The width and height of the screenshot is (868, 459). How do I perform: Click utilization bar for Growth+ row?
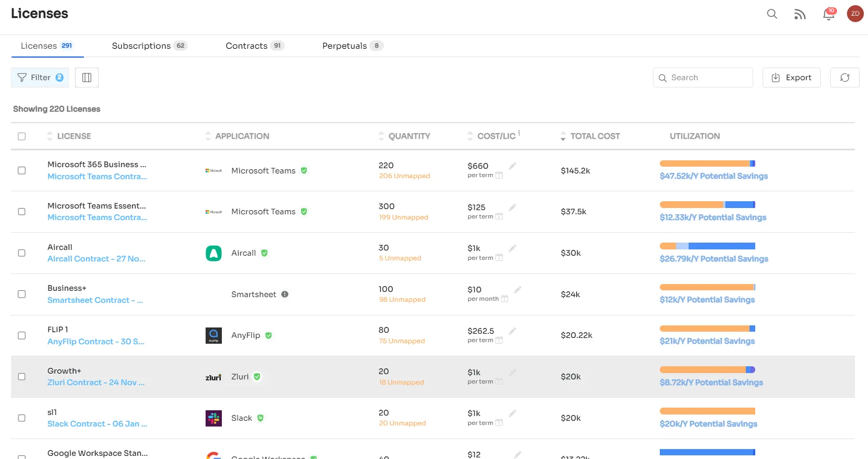pos(708,370)
